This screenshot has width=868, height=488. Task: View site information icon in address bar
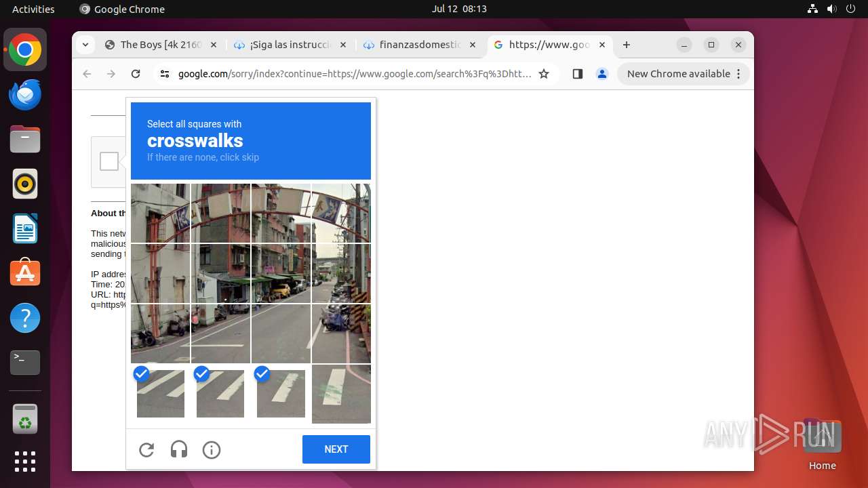point(165,74)
